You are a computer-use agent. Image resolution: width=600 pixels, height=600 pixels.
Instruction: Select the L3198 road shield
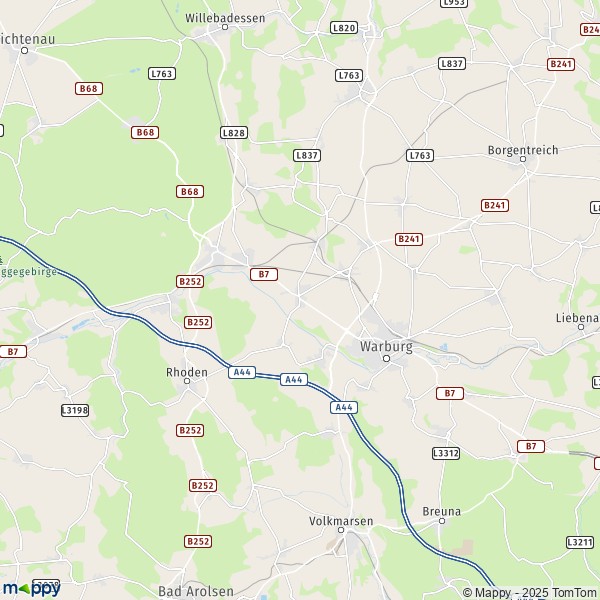point(75,411)
